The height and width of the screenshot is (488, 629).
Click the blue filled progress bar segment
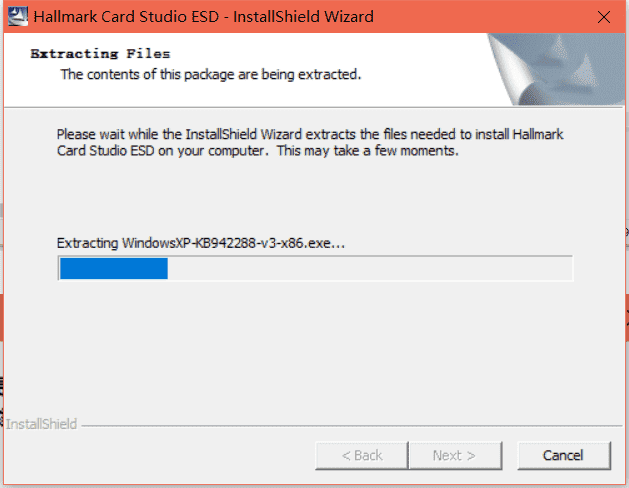click(x=114, y=268)
